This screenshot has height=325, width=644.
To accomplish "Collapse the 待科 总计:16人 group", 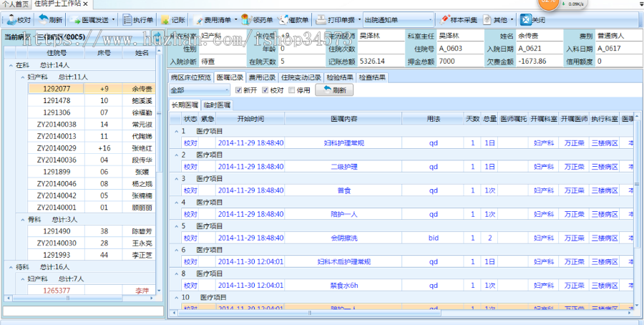I will pos(10,267).
